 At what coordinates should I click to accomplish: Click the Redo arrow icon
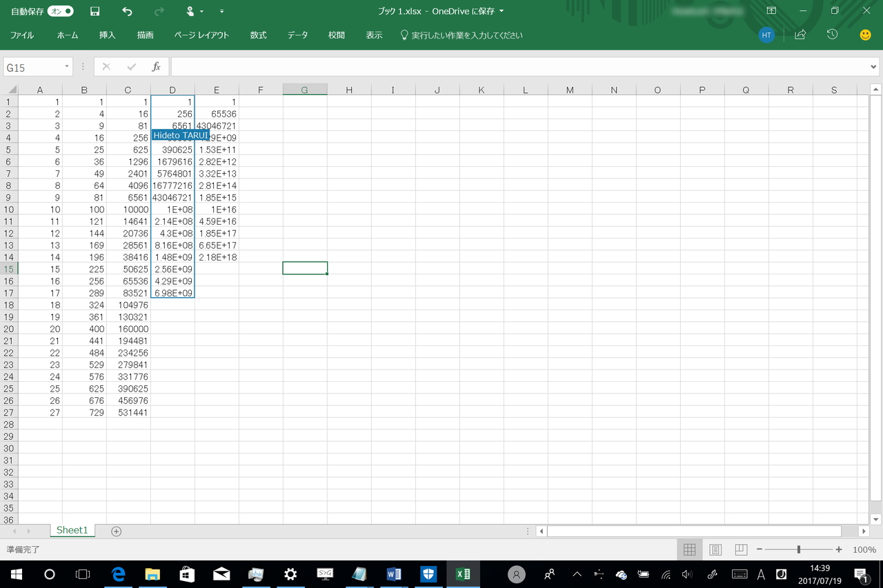click(x=159, y=11)
